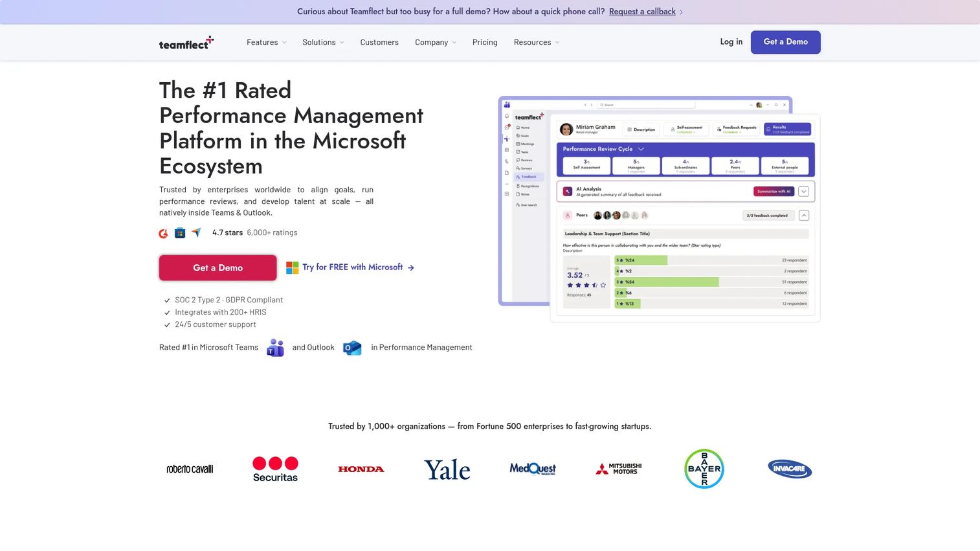
Task: Open the Pricing page
Action: (x=485, y=42)
